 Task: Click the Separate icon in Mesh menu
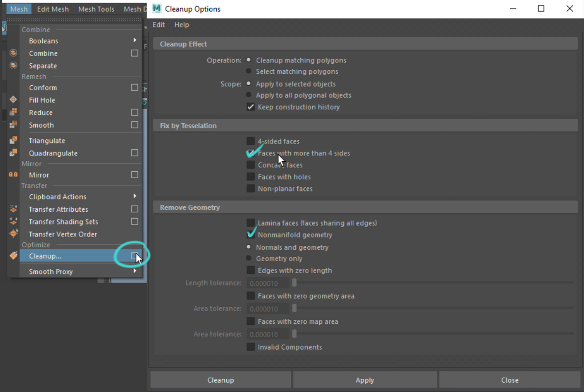click(x=13, y=65)
